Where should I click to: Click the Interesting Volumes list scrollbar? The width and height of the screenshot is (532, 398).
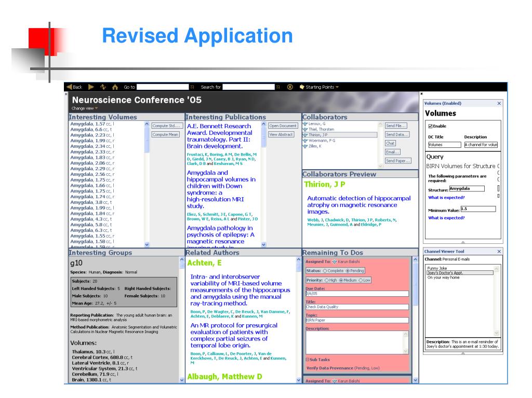click(x=147, y=184)
